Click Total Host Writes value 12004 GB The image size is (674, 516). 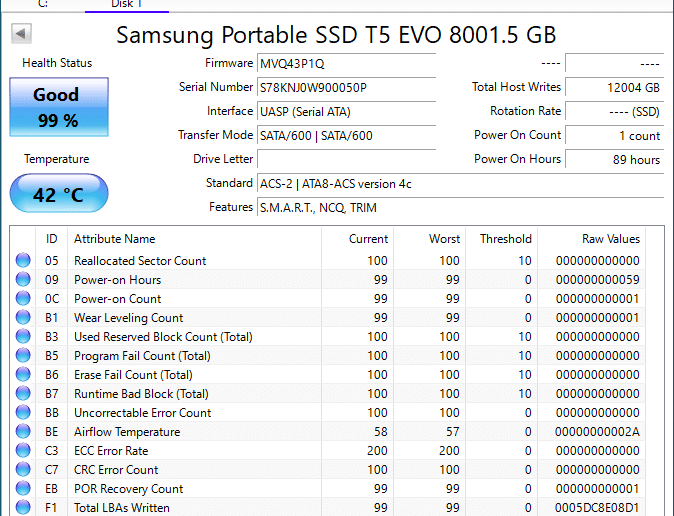click(x=615, y=88)
